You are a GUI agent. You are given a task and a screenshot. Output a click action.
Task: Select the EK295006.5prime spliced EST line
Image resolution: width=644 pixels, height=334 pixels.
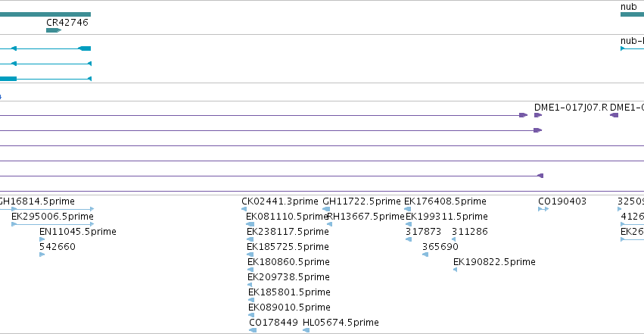coord(52,224)
